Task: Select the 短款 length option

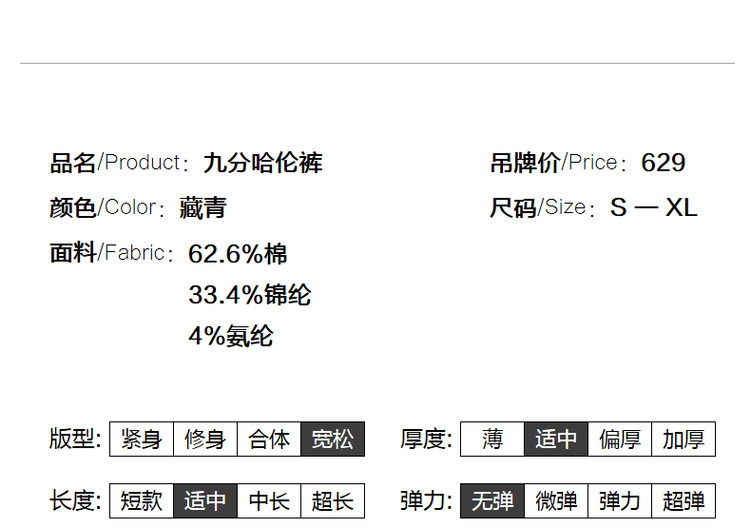Action: click(142, 501)
